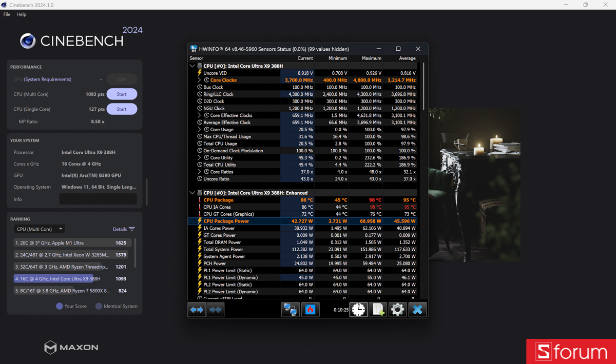Expand the Core Usage row

click(x=199, y=130)
